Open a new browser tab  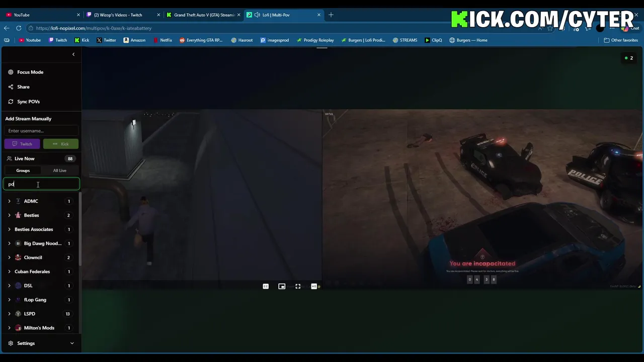coord(331,15)
